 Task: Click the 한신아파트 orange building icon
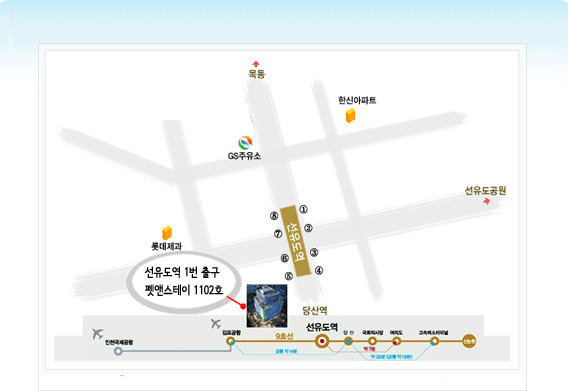pyautogui.click(x=350, y=116)
